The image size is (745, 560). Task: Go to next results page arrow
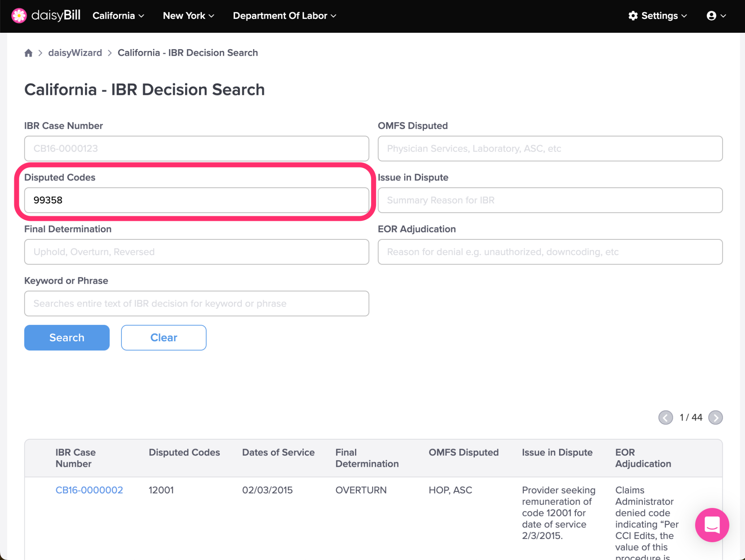point(715,417)
